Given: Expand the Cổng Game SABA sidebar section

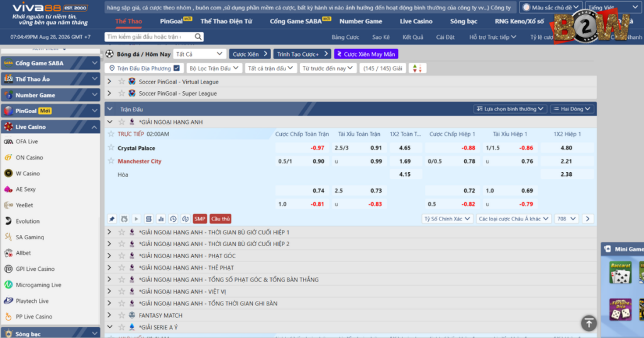Looking at the screenshot, I should (x=50, y=63).
